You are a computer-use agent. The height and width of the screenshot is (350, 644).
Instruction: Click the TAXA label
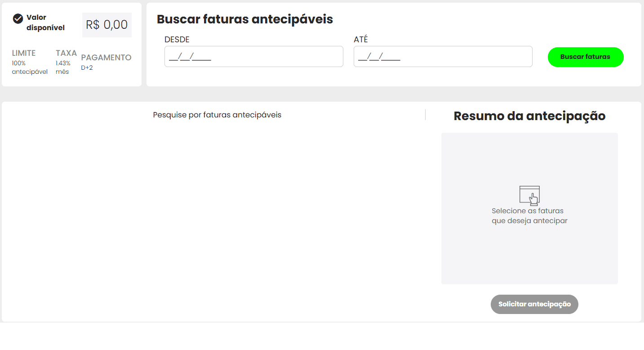(x=67, y=53)
